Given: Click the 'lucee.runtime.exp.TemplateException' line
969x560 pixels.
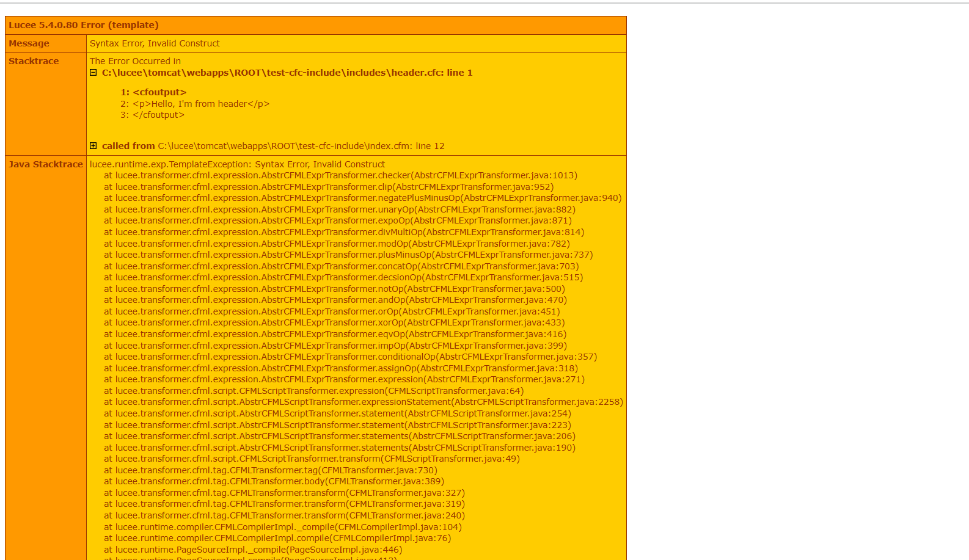Looking at the screenshot, I should click(x=237, y=164).
